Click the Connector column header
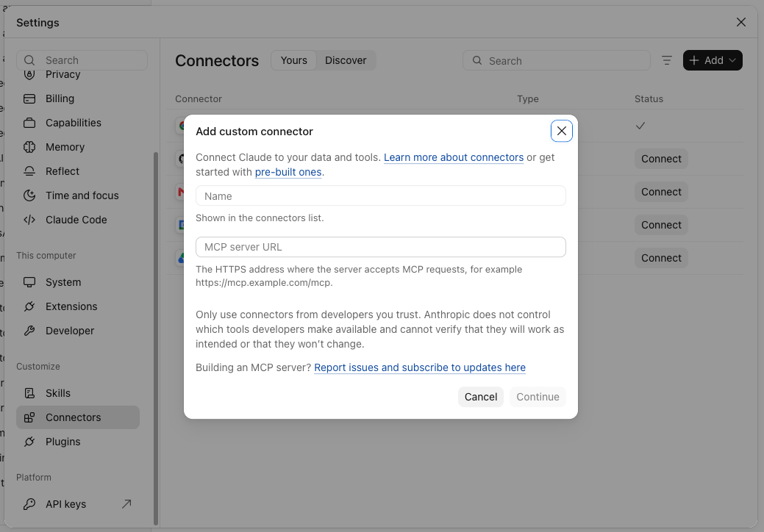 pyautogui.click(x=199, y=98)
